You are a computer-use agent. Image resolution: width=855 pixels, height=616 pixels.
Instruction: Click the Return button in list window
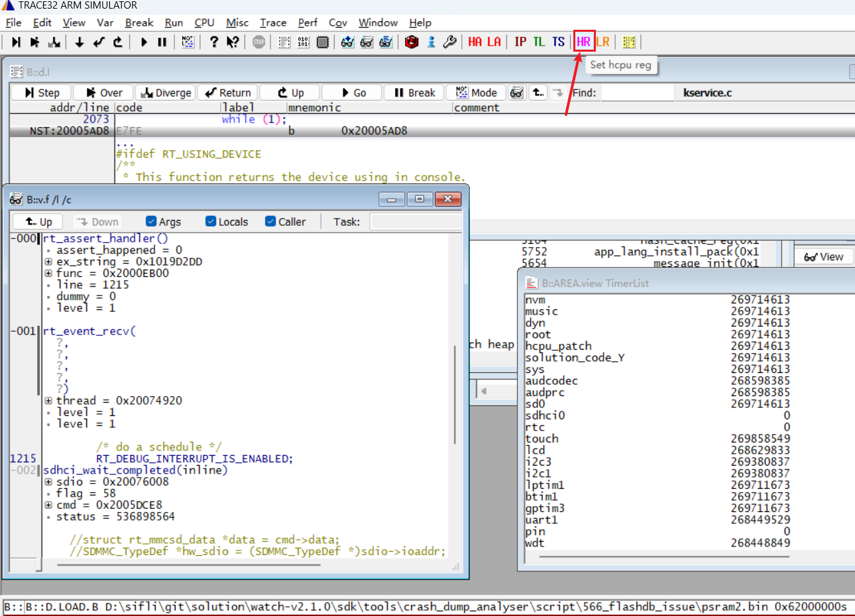click(x=228, y=93)
